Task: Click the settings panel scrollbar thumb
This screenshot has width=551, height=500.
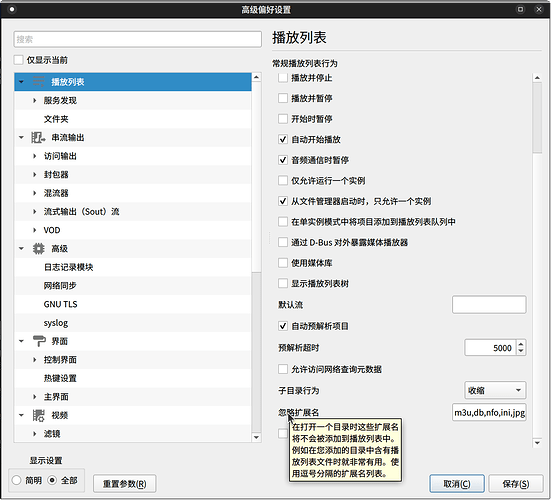Action: (x=537, y=118)
